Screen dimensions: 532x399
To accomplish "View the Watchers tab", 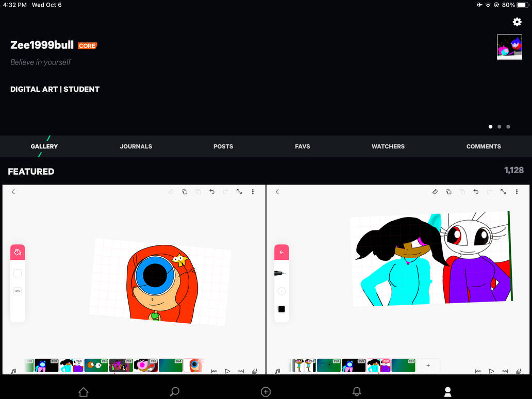I will (388, 146).
